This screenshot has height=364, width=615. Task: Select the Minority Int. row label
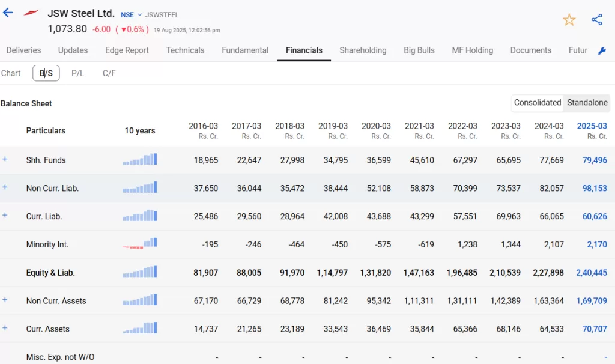(47, 244)
